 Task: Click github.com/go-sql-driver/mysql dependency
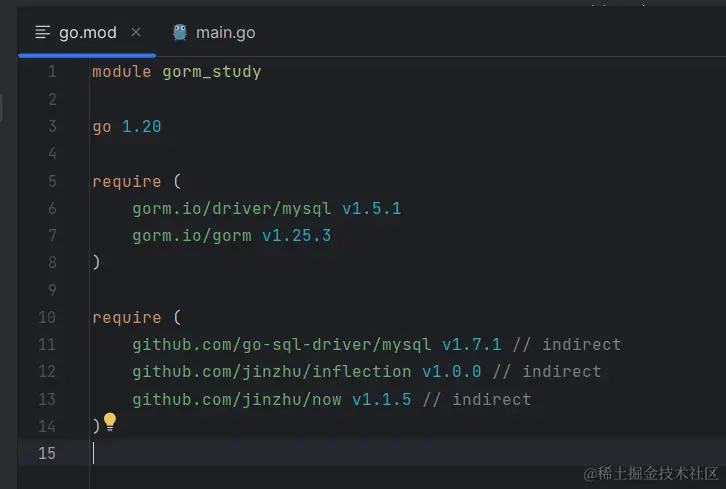tap(282, 345)
